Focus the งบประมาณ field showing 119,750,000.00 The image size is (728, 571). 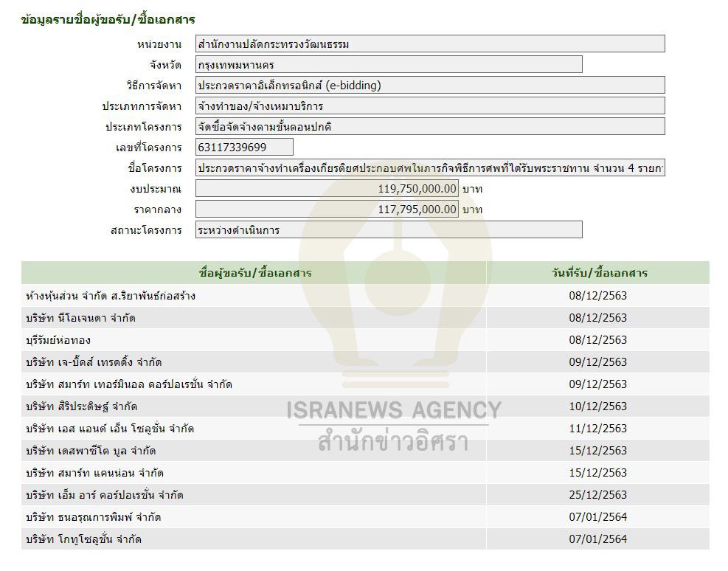click(327, 189)
